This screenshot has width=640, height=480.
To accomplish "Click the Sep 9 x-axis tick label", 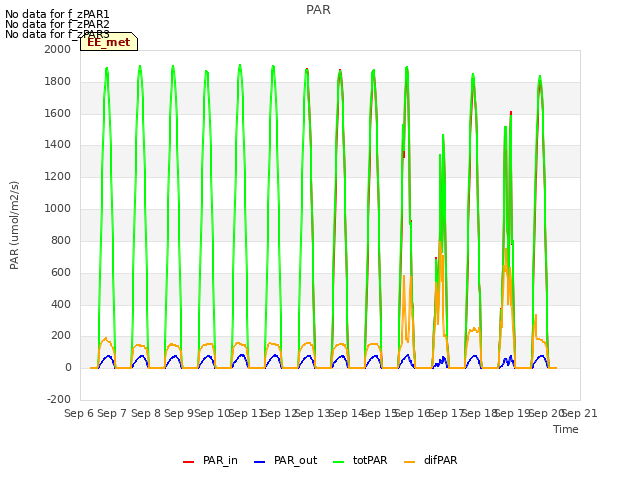I will pos(179,413).
